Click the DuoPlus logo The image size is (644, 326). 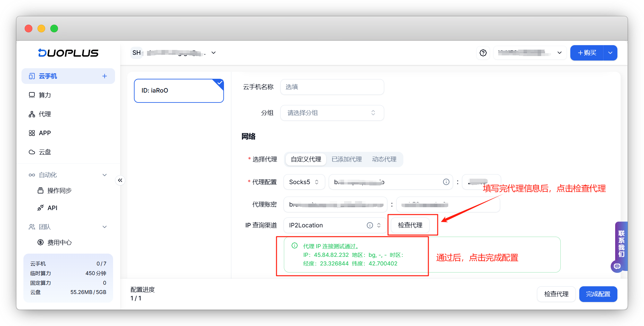68,53
